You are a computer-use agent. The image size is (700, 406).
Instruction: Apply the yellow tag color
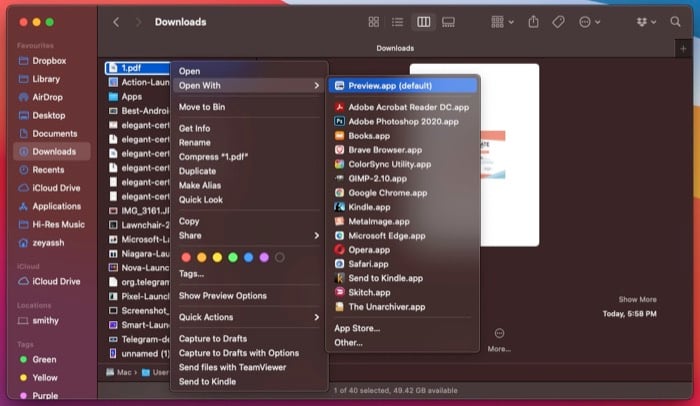[217, 257]
